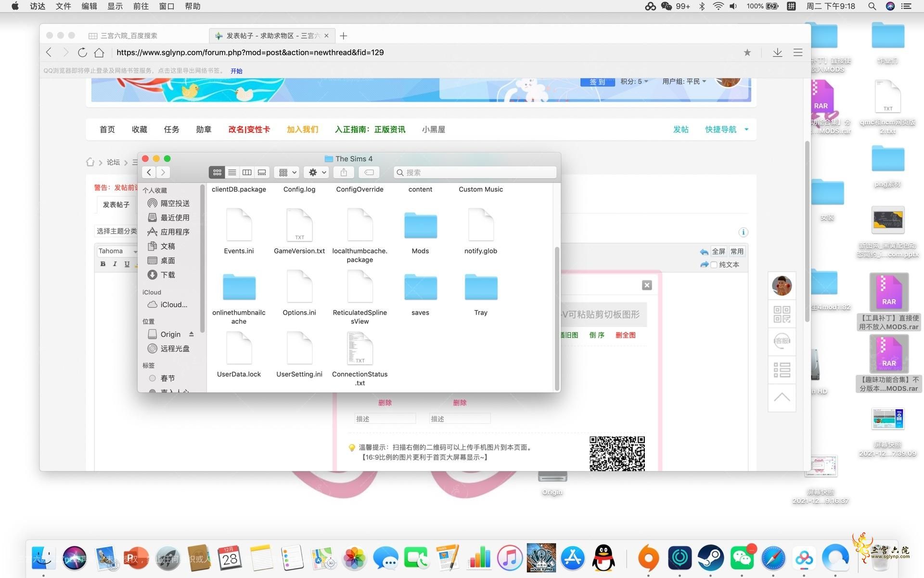Eject the Origin volume in sidebar

pyautogui.click(x=191, y=334)
